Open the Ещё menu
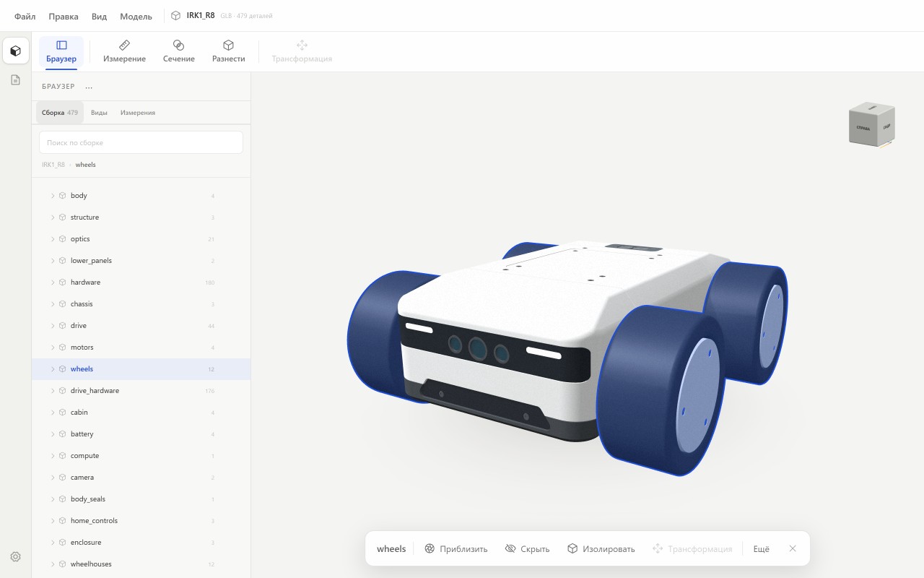Image resolution: width=924 pixels, height=578 pixels. coord(762,549)
